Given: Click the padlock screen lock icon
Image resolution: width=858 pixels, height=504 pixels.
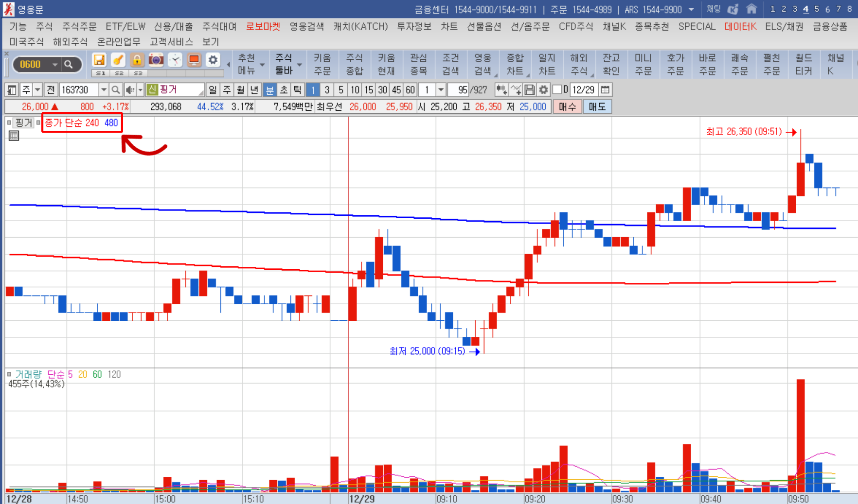Looking at the screenshot, I should coord(137,60).
